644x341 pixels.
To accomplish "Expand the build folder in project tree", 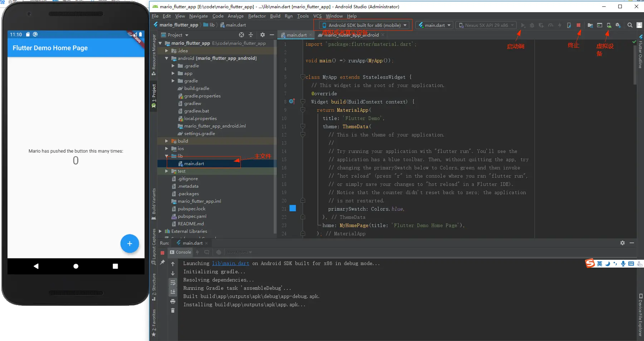I will 166,141.
